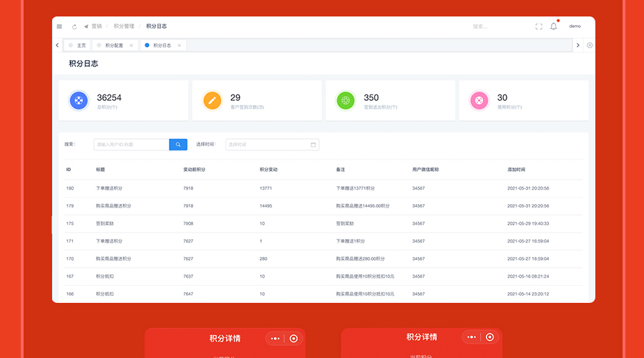Image resolution: width=644 pixels, height=358 pixels.
Task: Click timestamp 2021-05-14 23:20:12
Action: 528,294
